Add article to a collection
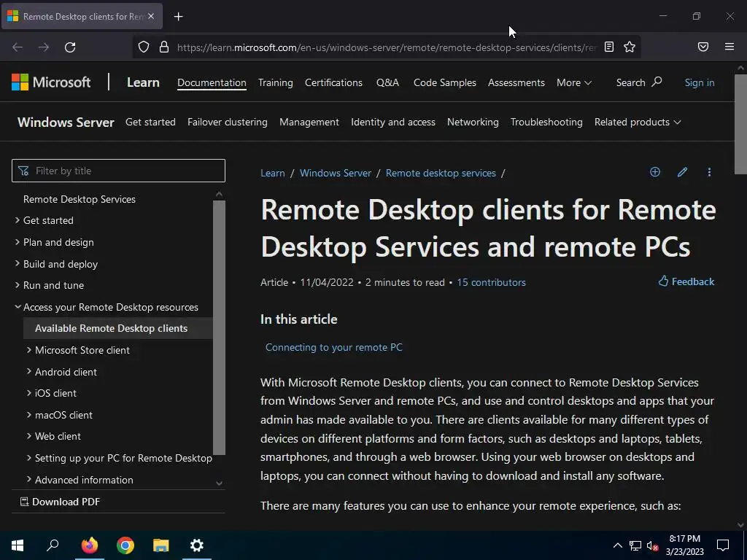 [x=655, y=172]
